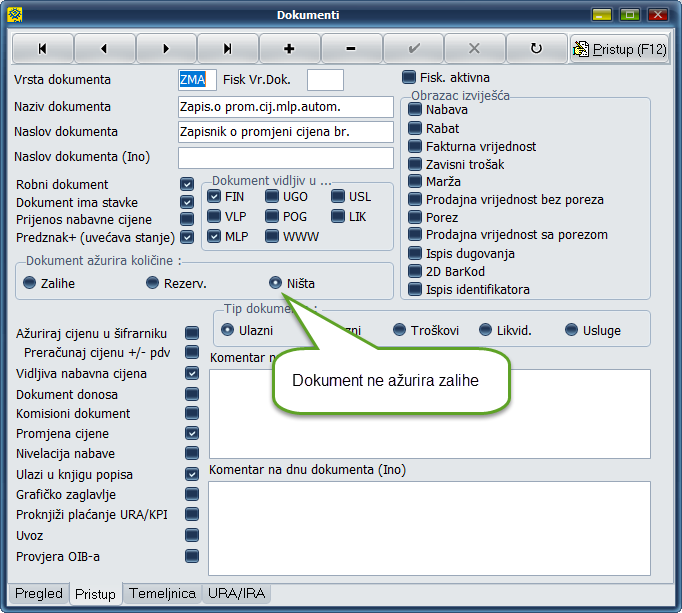Select Troškovi document type
Screen dimensions: 682x613
point(400,330)
